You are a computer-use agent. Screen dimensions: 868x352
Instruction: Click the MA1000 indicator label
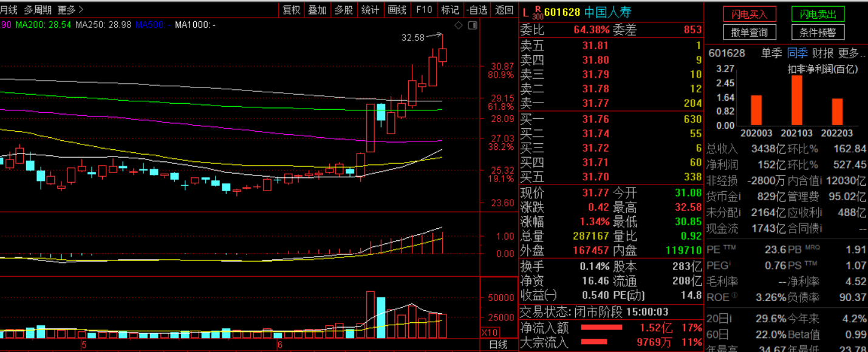(195, 25)
